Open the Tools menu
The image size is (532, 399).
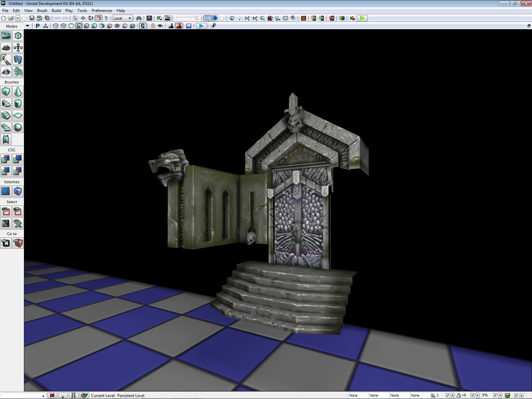tap(82, 11)
